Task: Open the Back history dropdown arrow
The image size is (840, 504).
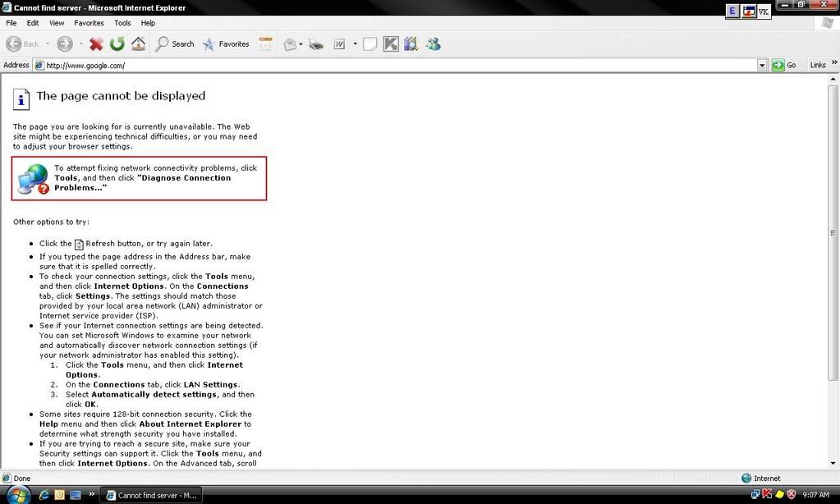Action: [47, 44]
